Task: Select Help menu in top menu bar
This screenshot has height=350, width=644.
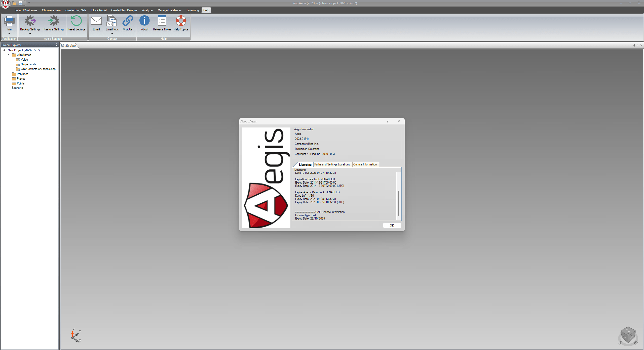Action: (x=206, y=10)
